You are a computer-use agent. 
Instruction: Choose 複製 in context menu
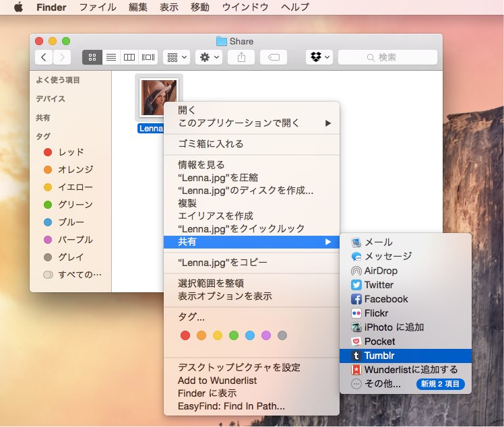[251, 203]
